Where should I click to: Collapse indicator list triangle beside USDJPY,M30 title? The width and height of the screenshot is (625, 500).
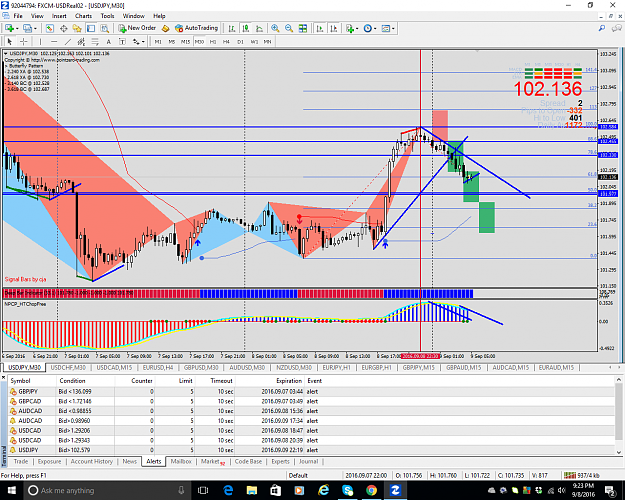6,53
